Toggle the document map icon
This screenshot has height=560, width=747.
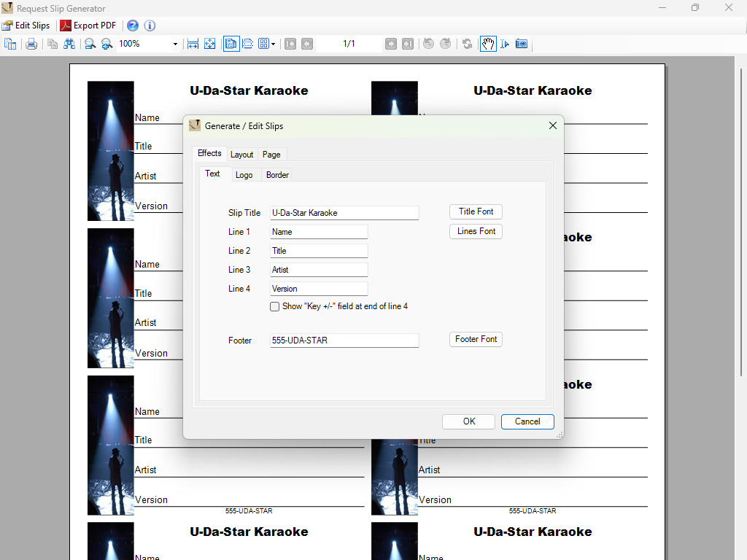click(10, 44)
